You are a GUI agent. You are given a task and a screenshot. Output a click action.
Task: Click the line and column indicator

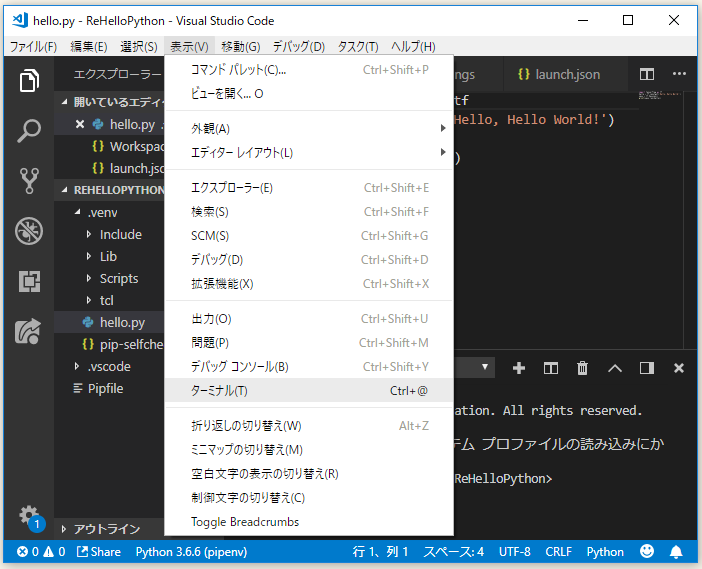pos(380,552)
